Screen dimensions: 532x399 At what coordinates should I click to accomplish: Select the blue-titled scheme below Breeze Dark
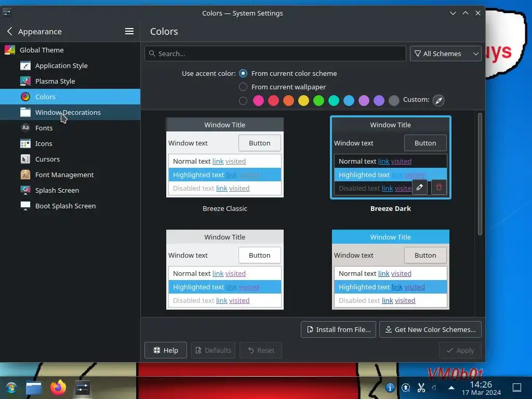coord(391,270)
